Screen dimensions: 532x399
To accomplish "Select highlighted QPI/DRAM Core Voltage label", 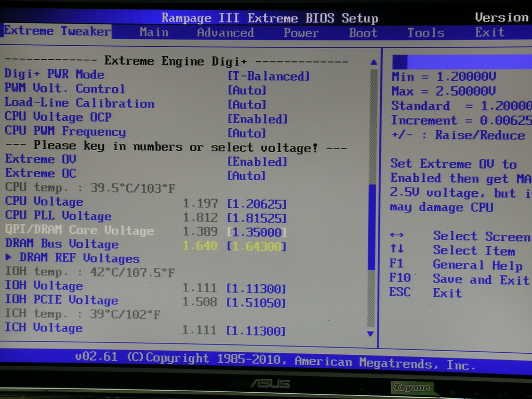I will pos(79,230).
